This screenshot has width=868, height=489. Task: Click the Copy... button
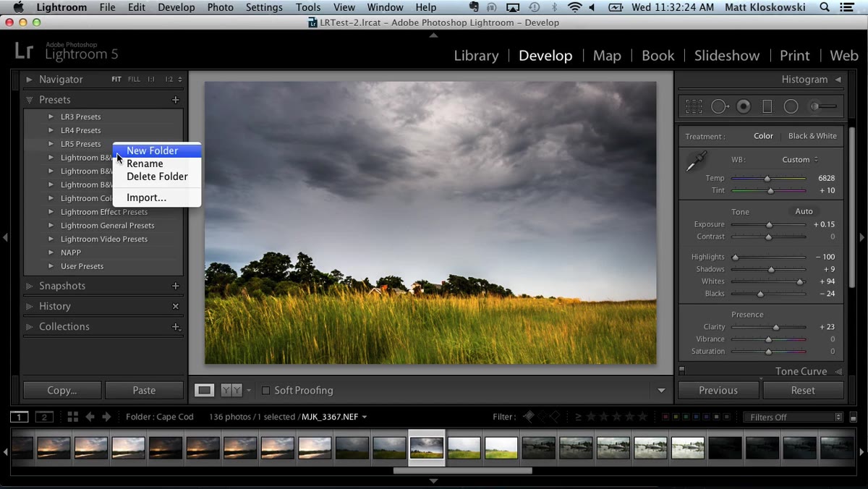tap(62, 390)
